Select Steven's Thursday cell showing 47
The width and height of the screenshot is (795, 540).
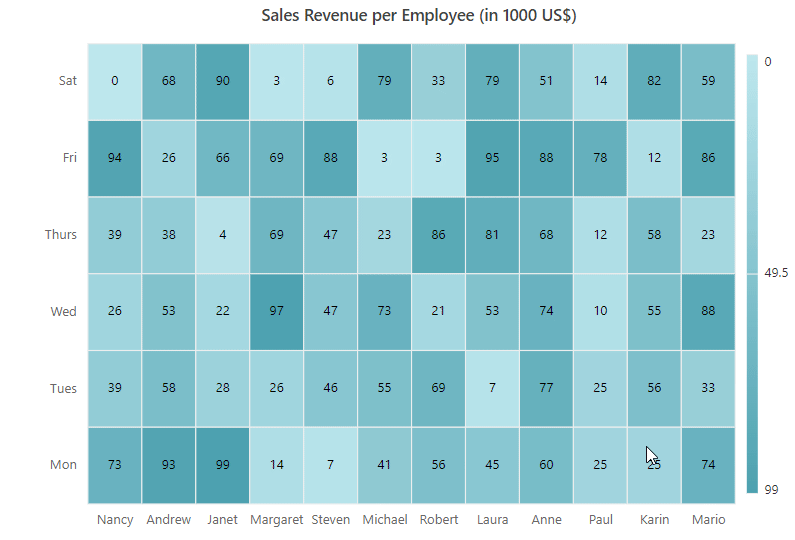[331, 235]
